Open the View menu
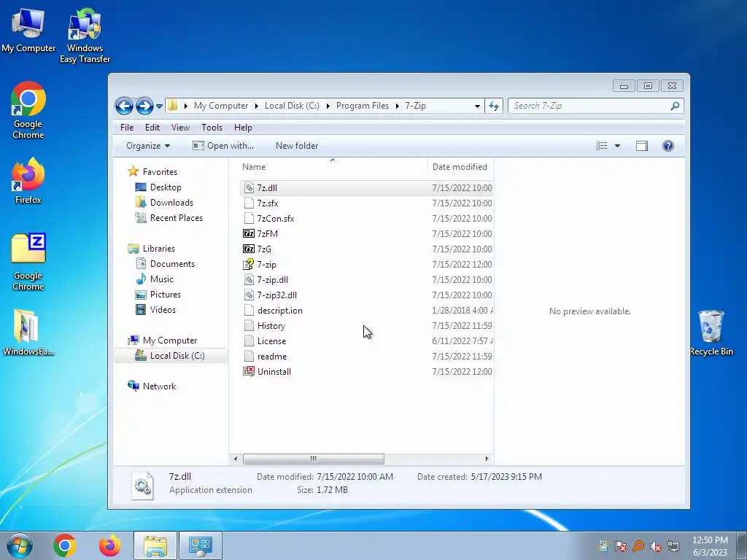Viewport: 747px width, 560px height. coord(181,128)
